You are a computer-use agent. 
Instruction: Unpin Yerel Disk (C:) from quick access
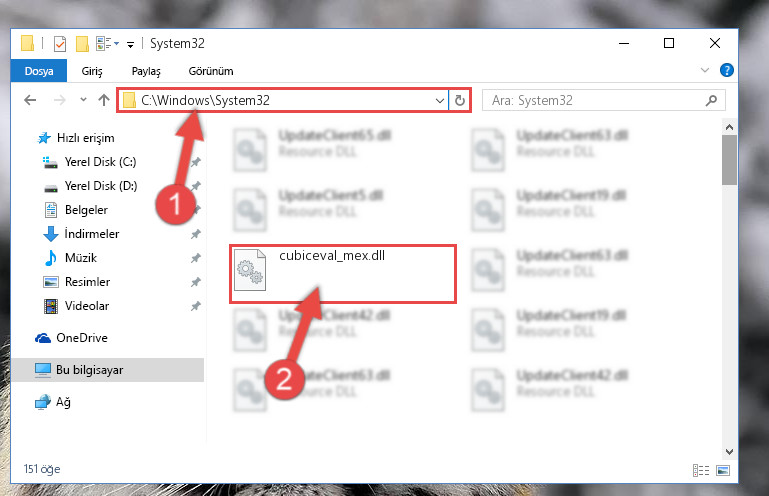click(x=196, y=162)
